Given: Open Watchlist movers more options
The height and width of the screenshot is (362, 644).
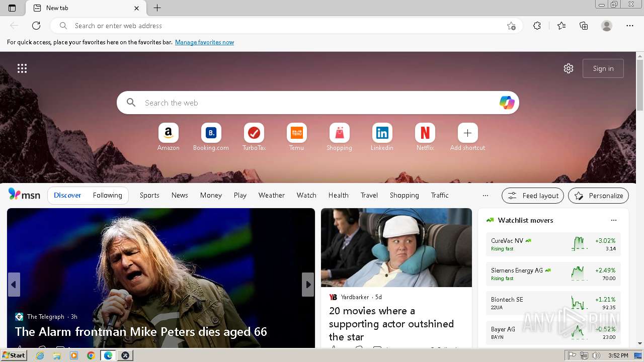Looking at the screenshot, I should 614,220.
